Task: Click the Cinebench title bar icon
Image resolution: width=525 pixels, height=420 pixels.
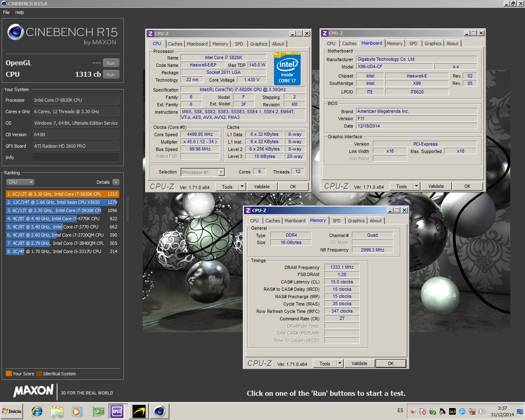Action: (x=4, y=4)
